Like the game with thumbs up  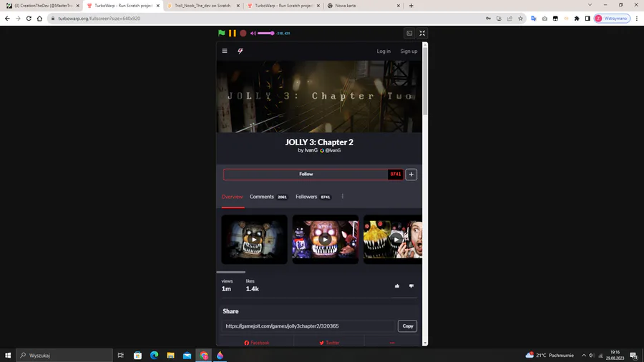click(x=397, y=286)
